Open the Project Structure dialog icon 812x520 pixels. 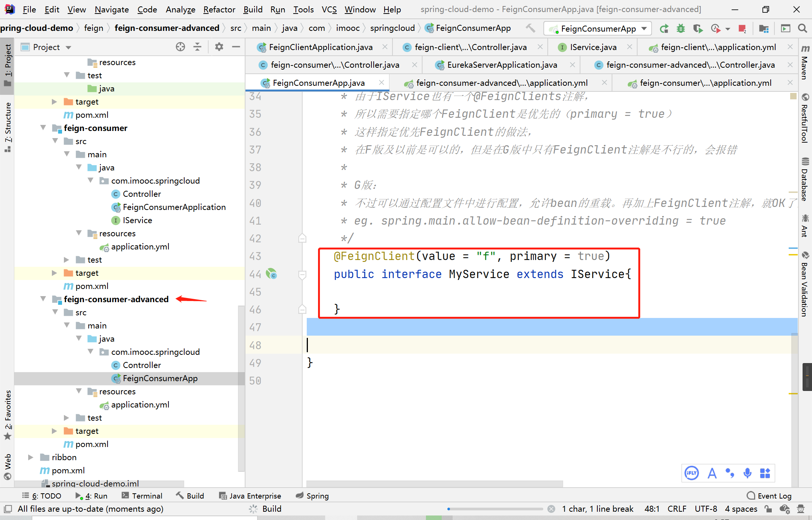(764, 29)
